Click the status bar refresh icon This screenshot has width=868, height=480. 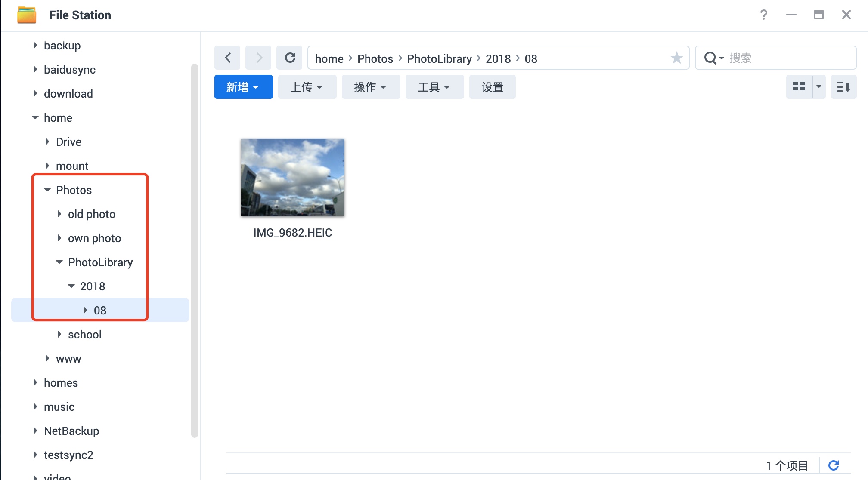pos(834,465)
